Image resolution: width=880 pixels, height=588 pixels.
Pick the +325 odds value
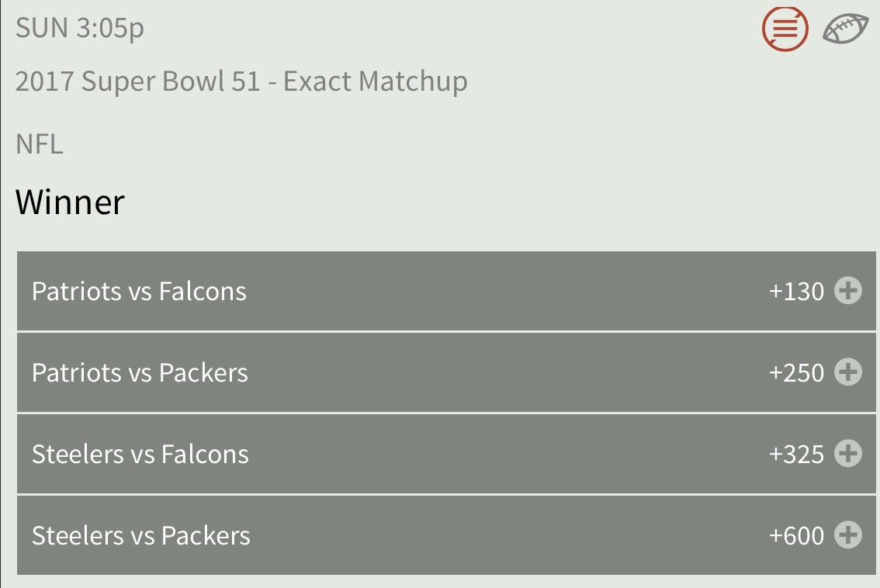point(796,455)
